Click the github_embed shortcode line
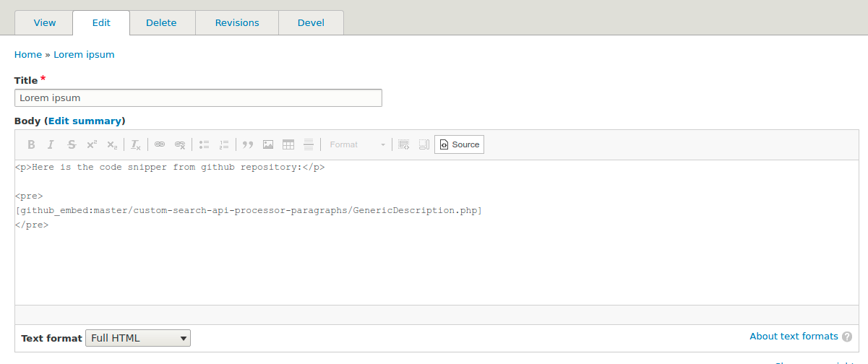868x364 pixels. tap(248, 210)
